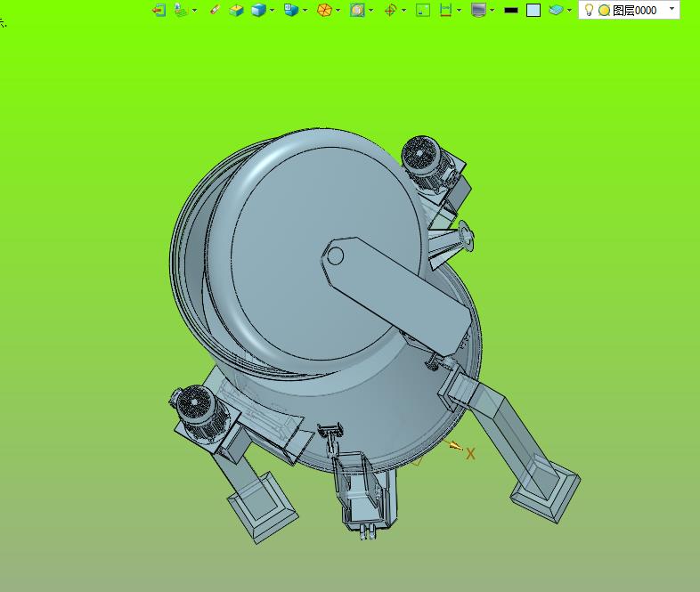
Task: Open the section view dropdown arrow
Action: pos(371,11)
